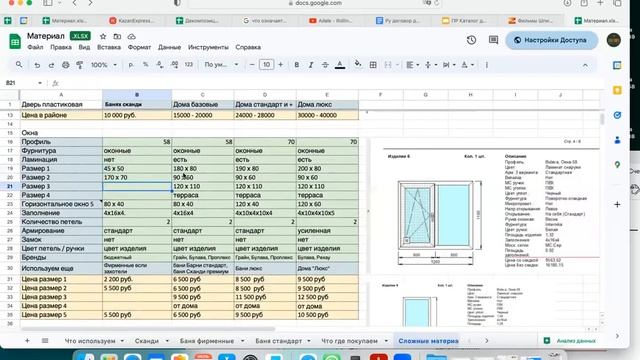Open the Google account avatar
The image size is (640, 360).
coord(613,40)
